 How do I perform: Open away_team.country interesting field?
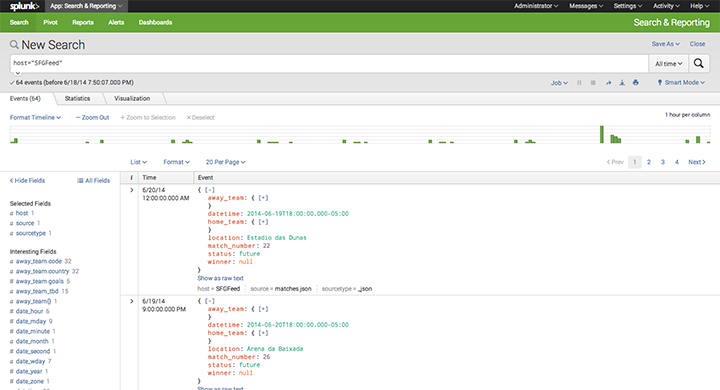[42, 271]
